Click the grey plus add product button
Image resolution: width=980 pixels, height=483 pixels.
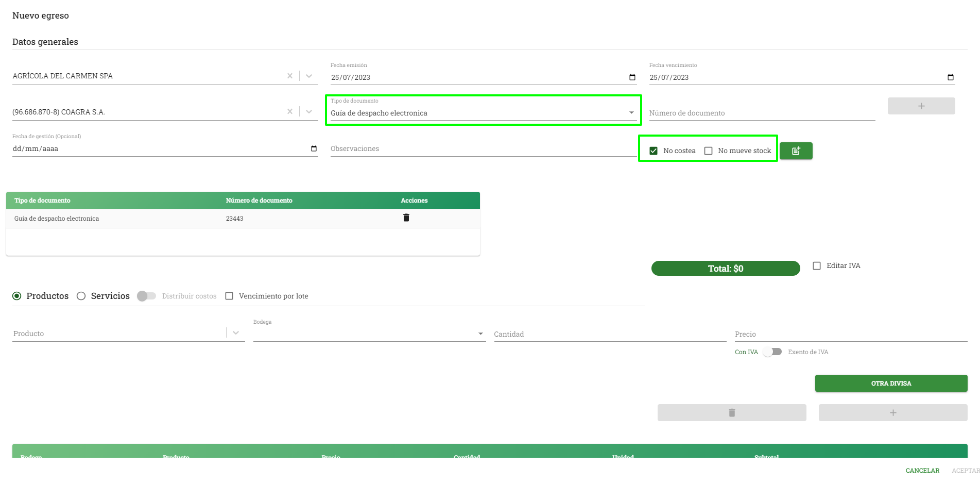pyautogui.click(x=893, y=412)
